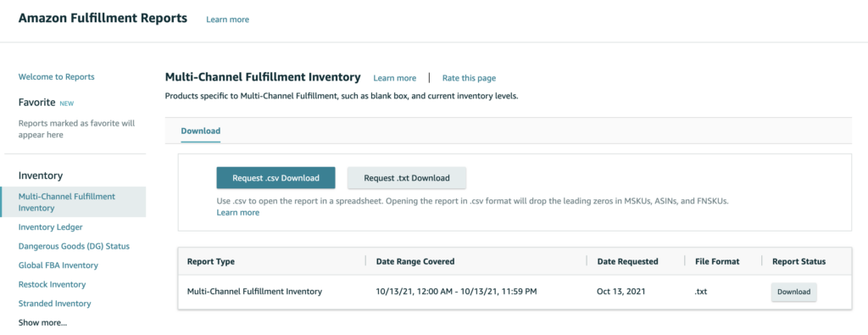Click the Inventory section heading
The width and height of the screenshot is (868, 335).
click(41, 176)
